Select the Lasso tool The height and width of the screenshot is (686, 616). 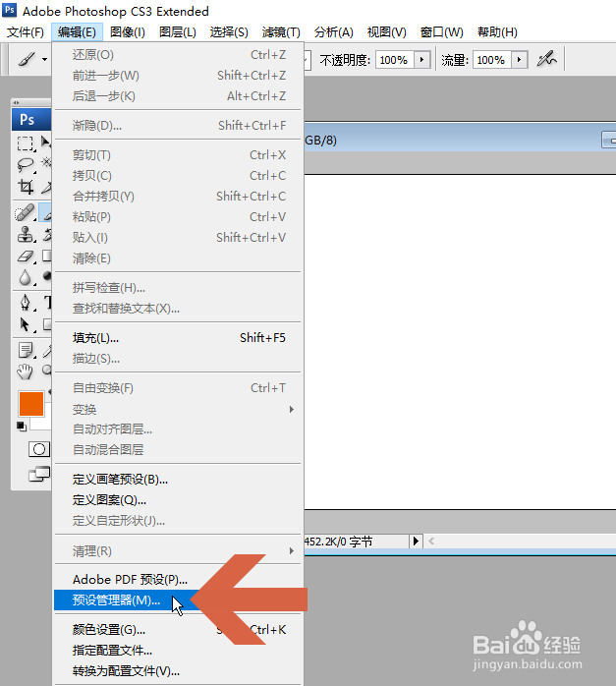[25, 164]
